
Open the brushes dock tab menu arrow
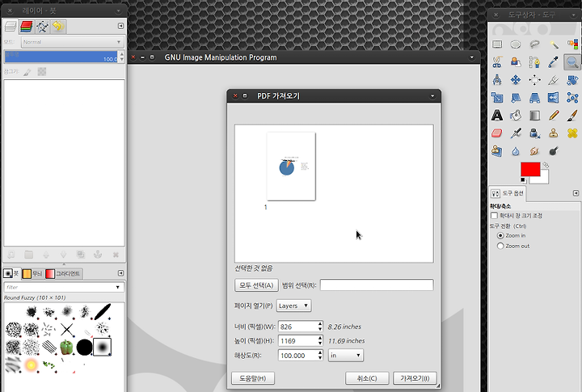120,273
